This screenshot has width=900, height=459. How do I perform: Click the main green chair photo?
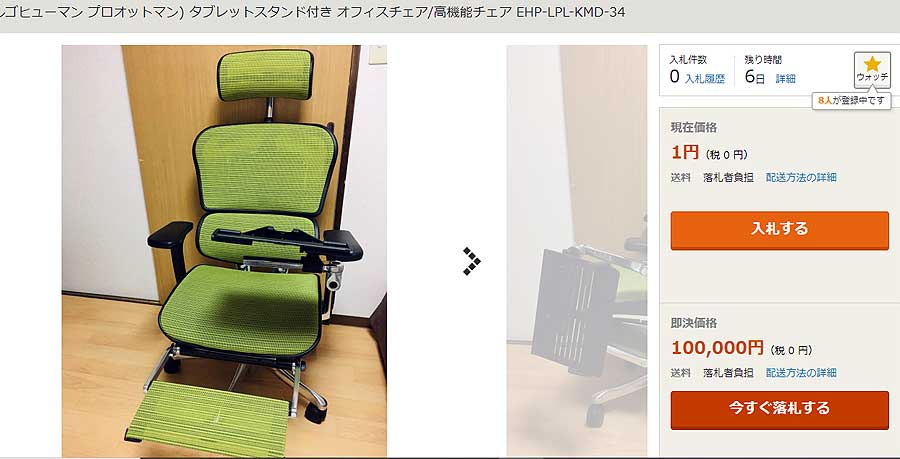(x=224, y=251)
